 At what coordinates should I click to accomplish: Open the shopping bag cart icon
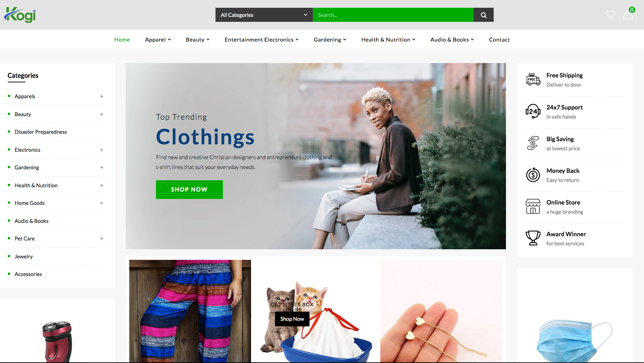628,15
